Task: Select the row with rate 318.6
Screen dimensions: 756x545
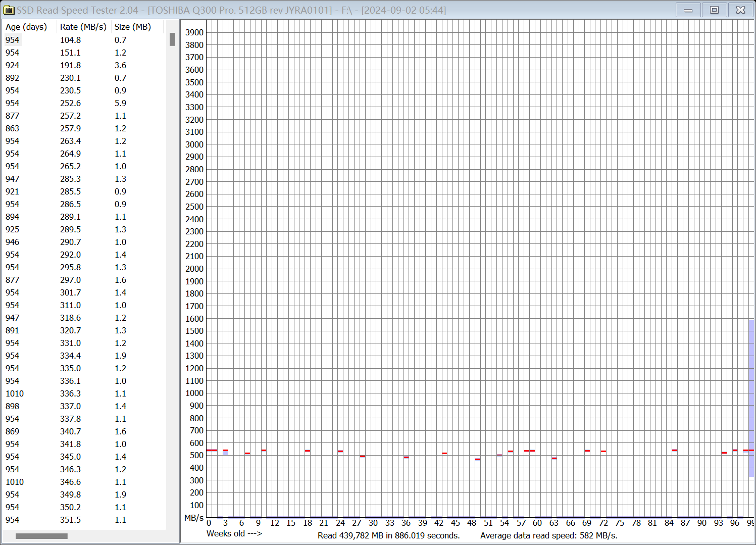Action: point(84,318)
